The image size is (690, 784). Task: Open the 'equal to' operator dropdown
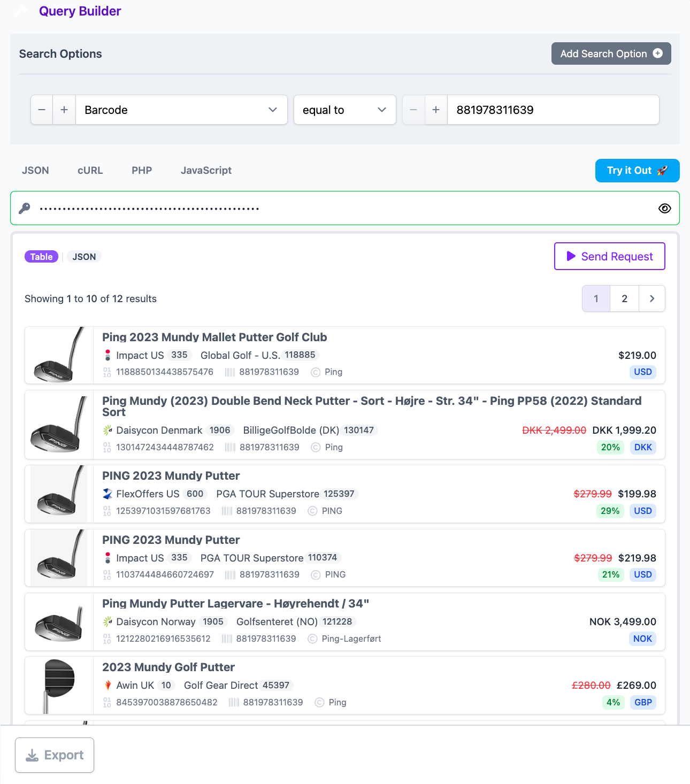pos(345,110)
